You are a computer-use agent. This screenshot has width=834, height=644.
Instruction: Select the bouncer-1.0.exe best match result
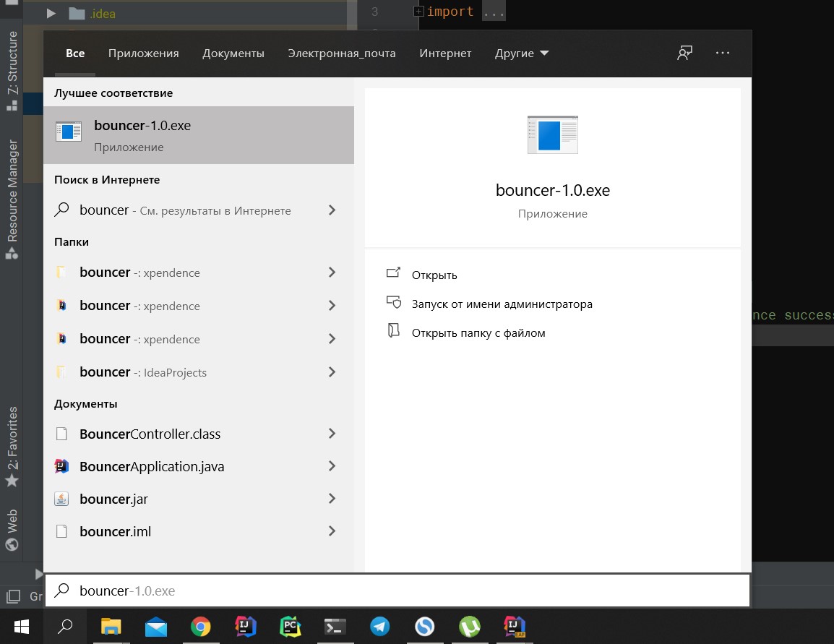199,135
